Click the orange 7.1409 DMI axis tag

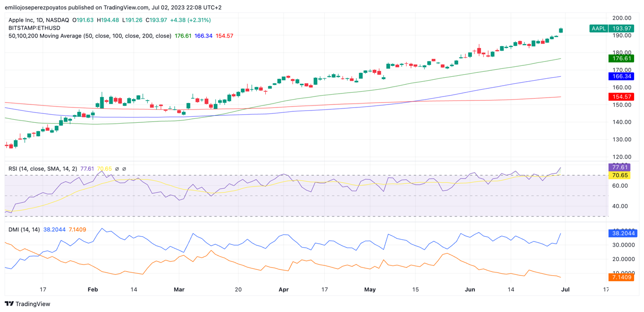point(621,277)
